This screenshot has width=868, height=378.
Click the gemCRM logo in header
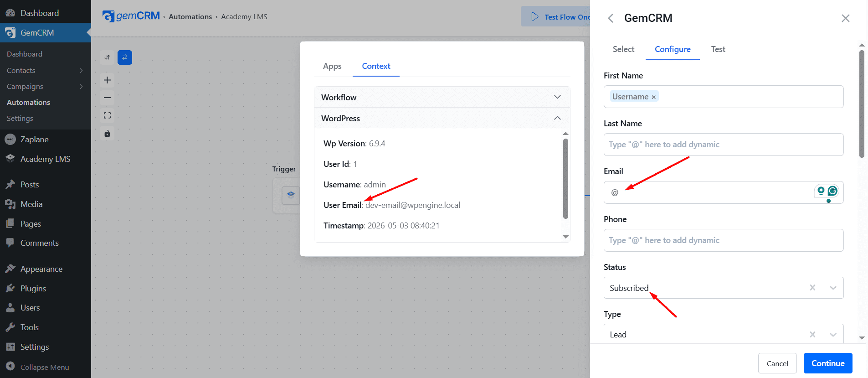tap(131, 16)
